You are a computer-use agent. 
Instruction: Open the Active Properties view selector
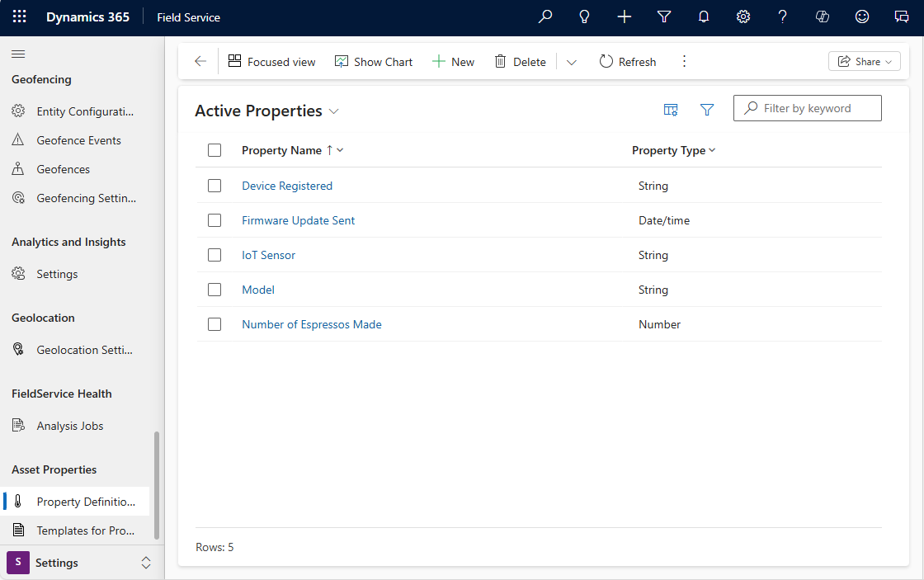pyautogui.click(x=335, y=111)
